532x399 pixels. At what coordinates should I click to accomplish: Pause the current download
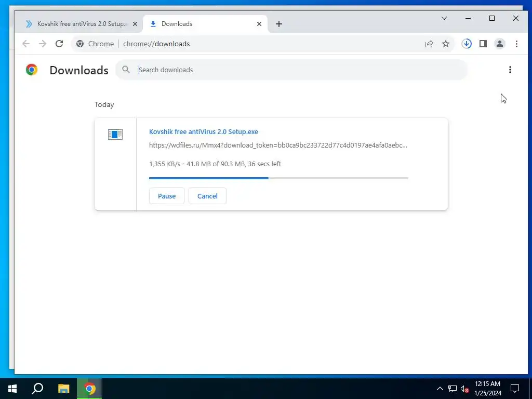(167, 196)
